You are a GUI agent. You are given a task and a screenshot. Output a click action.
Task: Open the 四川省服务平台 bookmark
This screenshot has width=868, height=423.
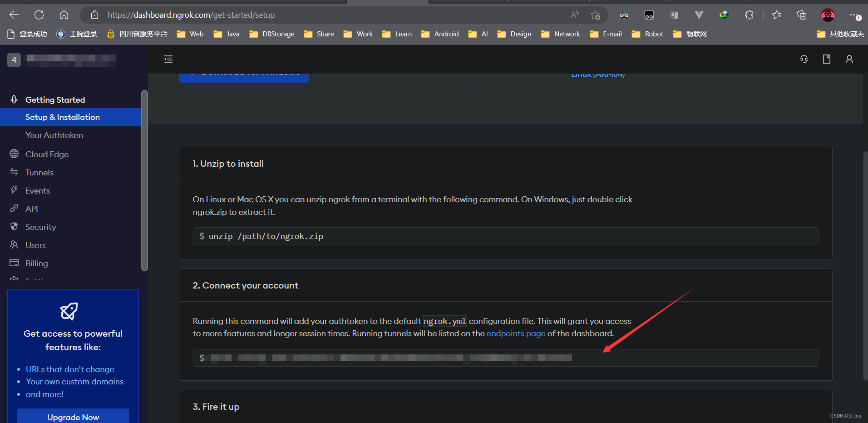[x=137, y=34]
